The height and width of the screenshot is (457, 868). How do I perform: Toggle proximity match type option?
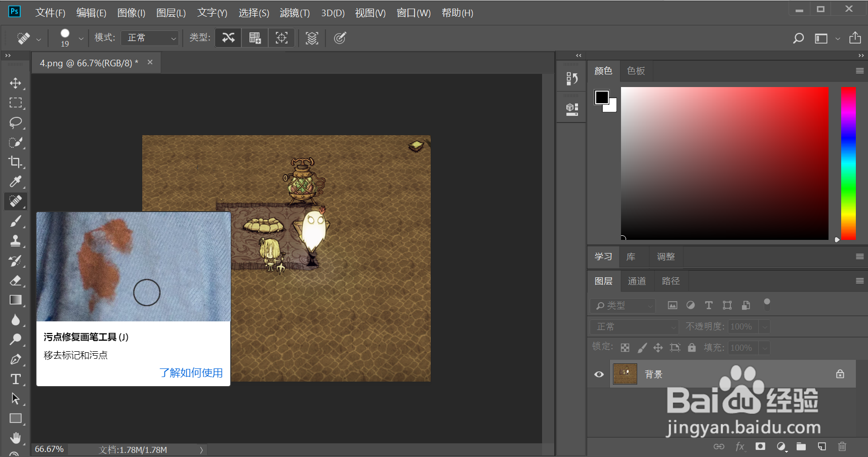281,38
